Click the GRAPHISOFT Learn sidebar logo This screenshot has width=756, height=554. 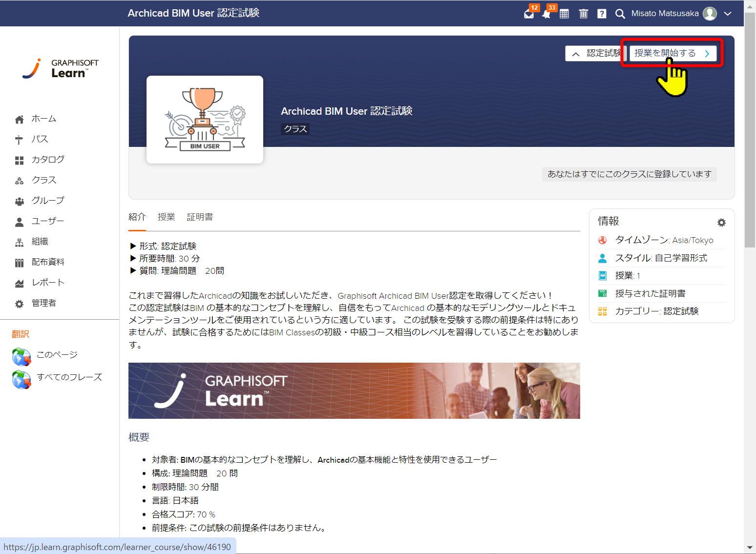[x=60, y=68]
